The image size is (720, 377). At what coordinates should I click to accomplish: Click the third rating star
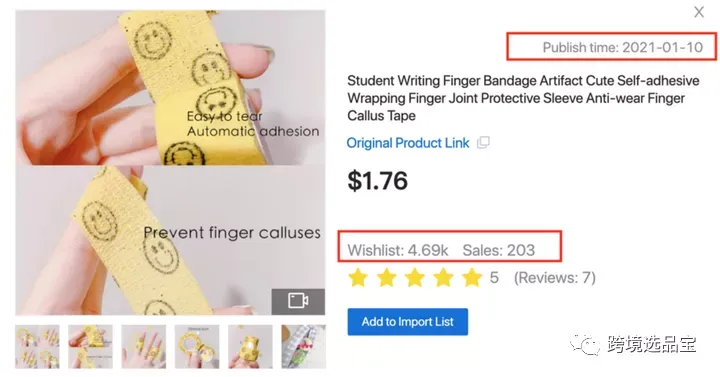pyautogui.click(x=415, y=278)
